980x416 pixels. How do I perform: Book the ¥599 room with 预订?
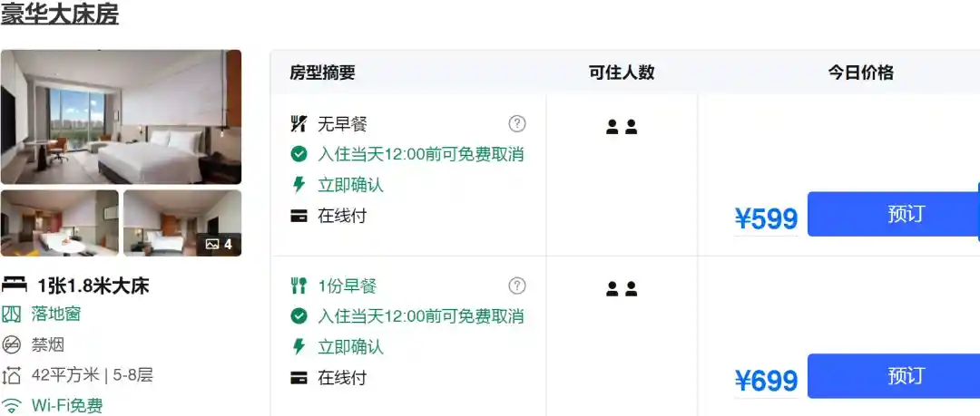[894, 214]
